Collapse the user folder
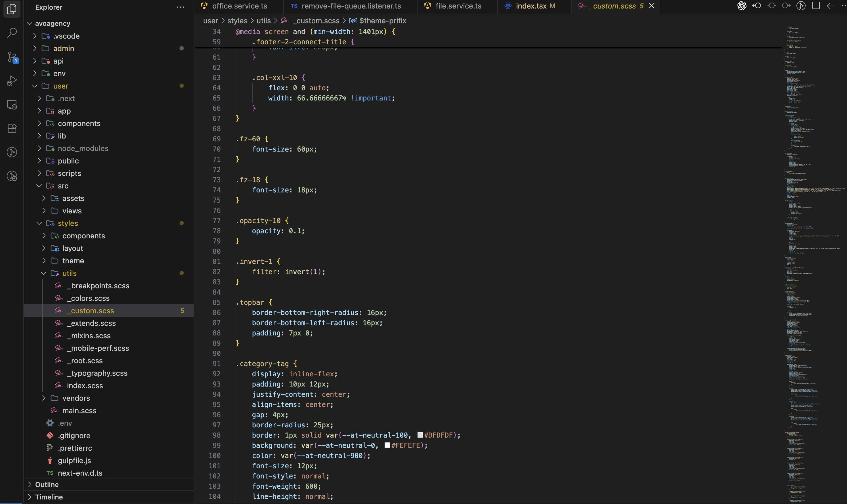Screen dimensions: 847x504 click(x=109, y=86)
